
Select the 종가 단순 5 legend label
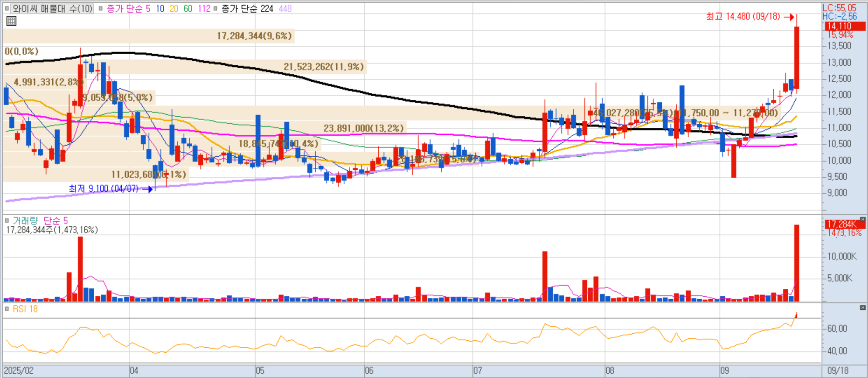point(128,8)
